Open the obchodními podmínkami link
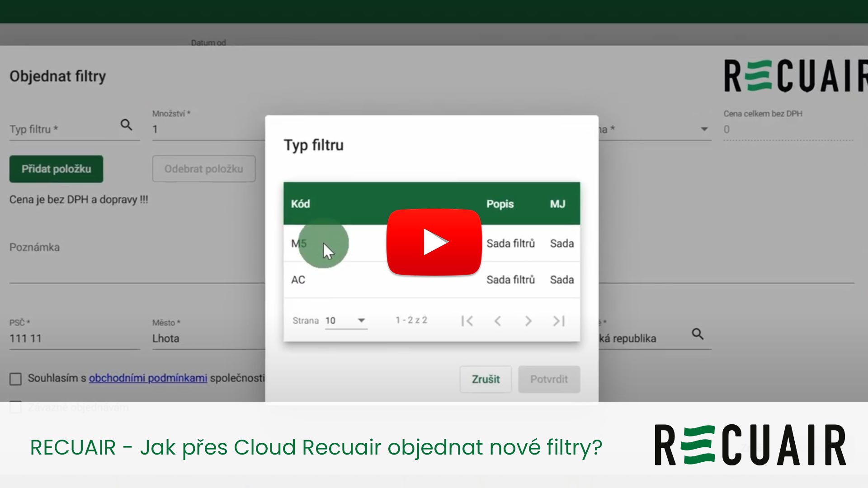868x488 pixels. tap(148, 378)
